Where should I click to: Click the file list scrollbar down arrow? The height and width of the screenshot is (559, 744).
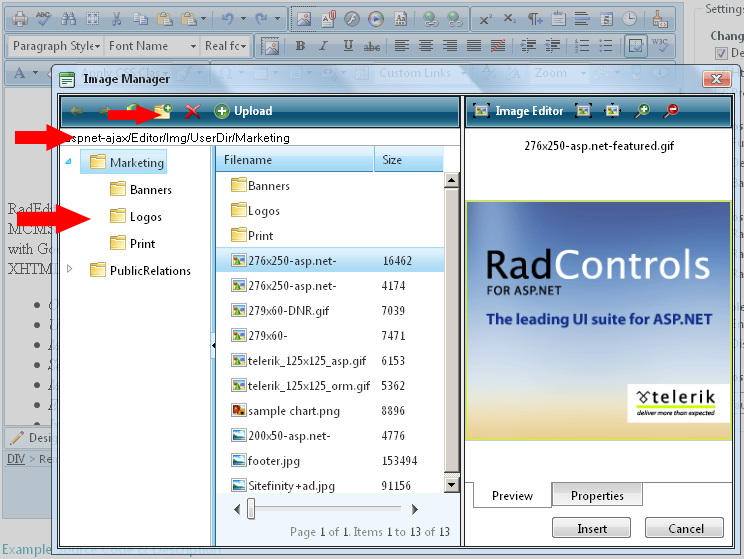(451, 485)
